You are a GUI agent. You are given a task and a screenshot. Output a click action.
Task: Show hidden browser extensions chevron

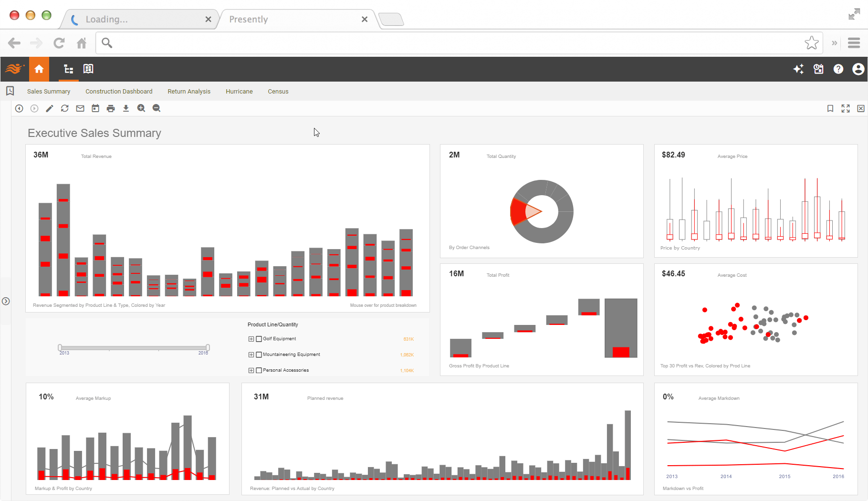pyautogui.click(x=835, y=43)
